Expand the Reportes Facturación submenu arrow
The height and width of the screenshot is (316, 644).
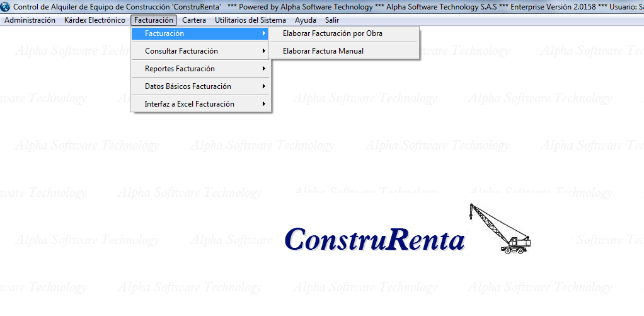[x=264, y=69]
